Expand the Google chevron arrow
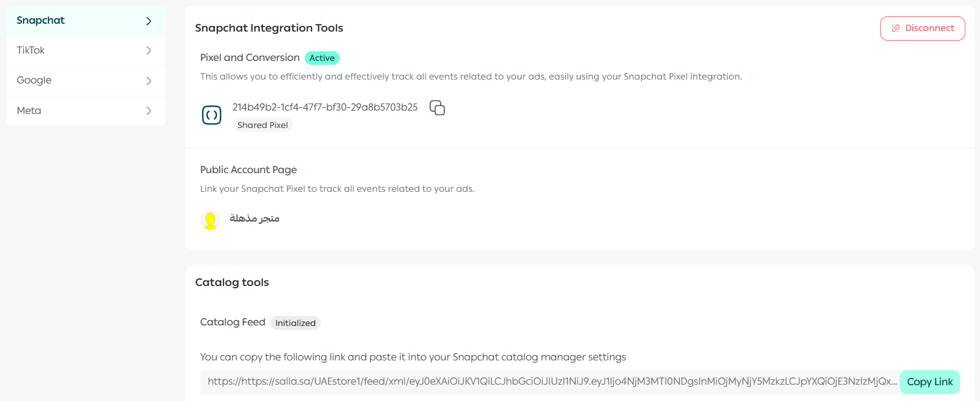Image resolution: width=980 pixels, height=401 pixels. (x=148, y=81)
